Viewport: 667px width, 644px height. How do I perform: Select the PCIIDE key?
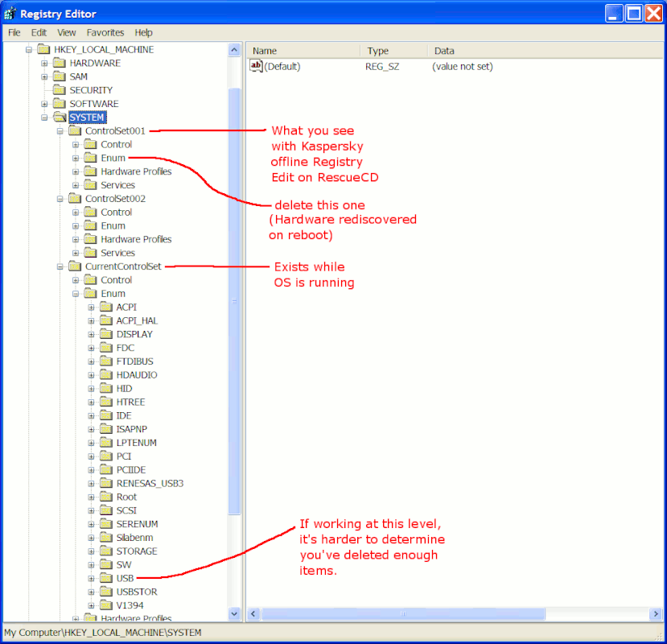(x=131, y=470)
